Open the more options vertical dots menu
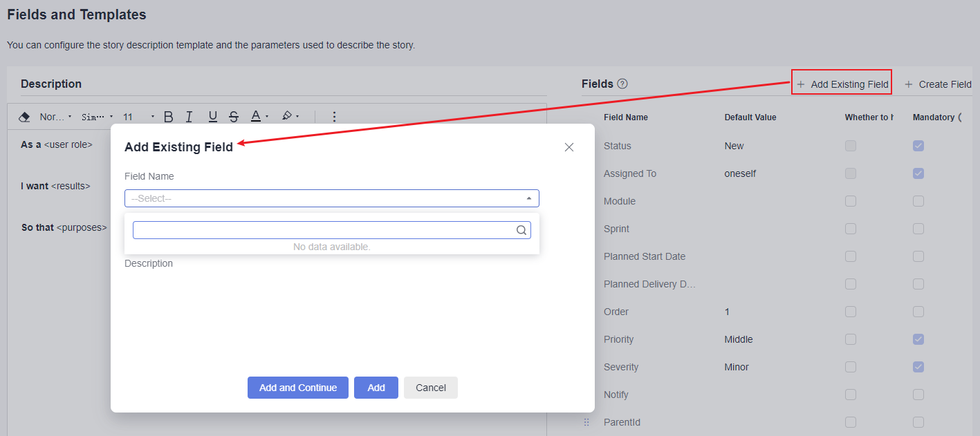This screenshot has width=980, height=436. (x=334, y=117)
